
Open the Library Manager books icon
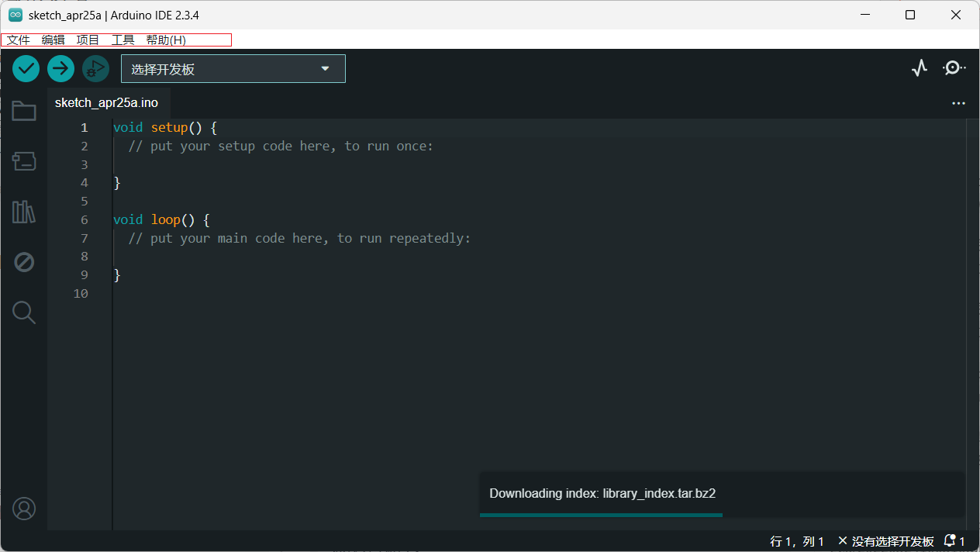24,212
